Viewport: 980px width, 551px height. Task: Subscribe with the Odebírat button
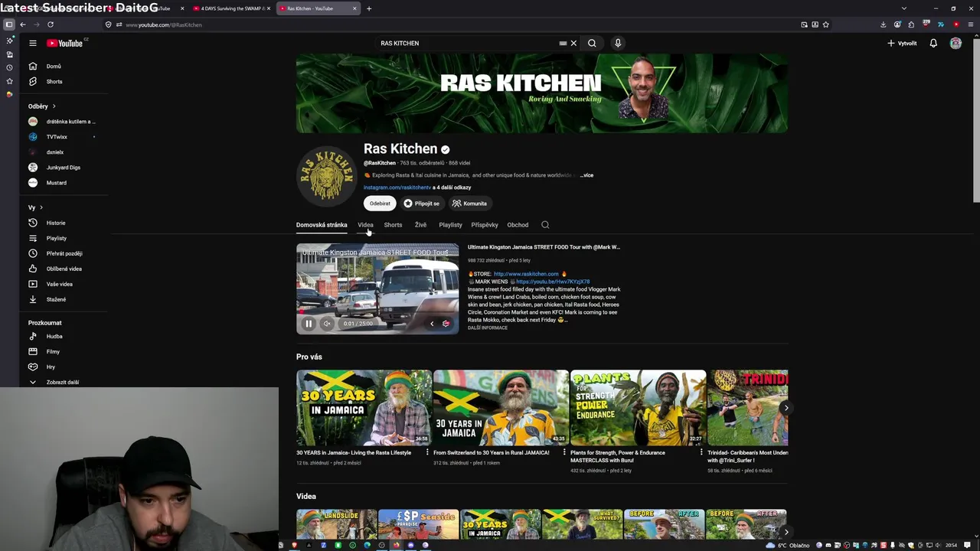380,204
